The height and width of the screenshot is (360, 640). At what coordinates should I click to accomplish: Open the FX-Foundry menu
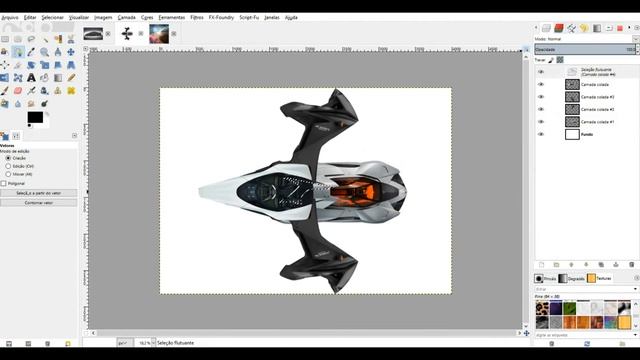[x=221, y=18]
